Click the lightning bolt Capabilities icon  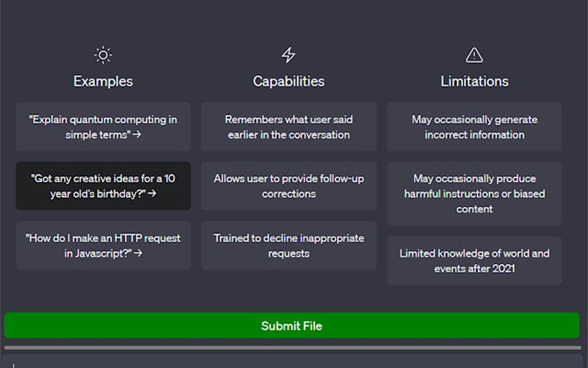pyautogui.click(x=288, y=55)
